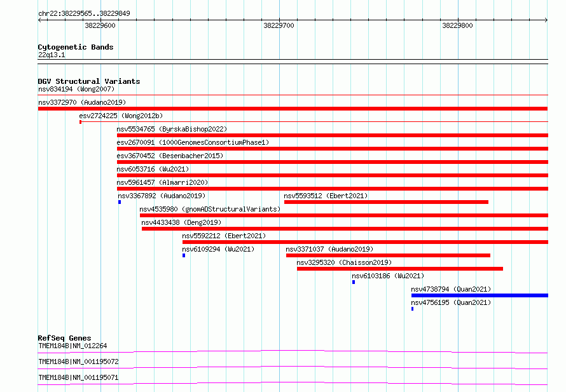Click the Cytogenetic Bands track heading
This screenshot has width=566, height=392.
click(x=76, y=47)
